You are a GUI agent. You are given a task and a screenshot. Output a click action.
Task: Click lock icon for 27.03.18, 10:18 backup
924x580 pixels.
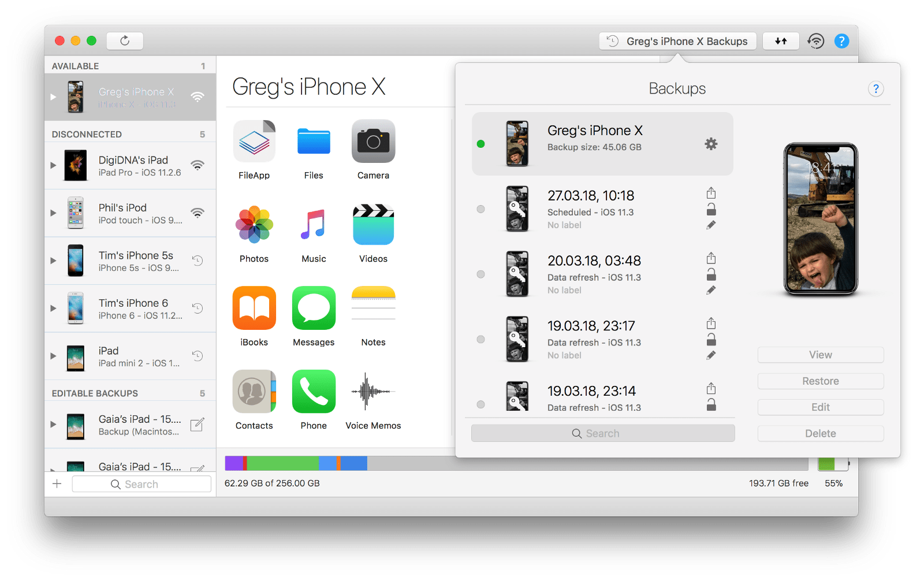pos(711,209)
